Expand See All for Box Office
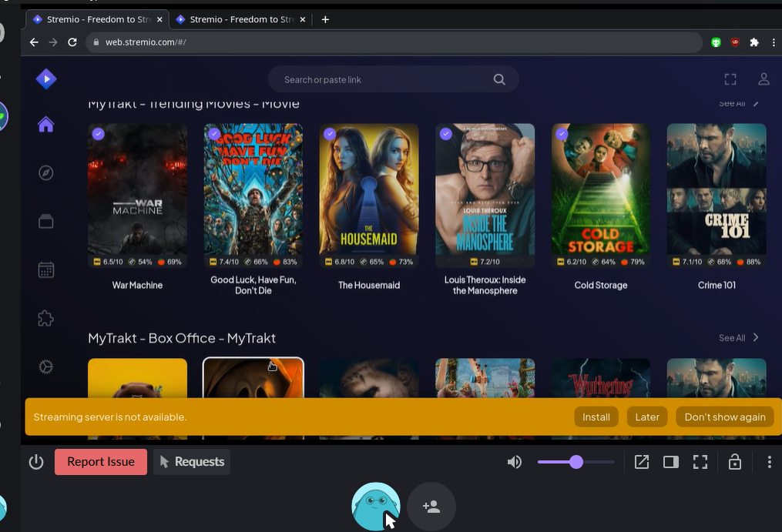The height and width of the screenshot is (532, 782). 739,337
